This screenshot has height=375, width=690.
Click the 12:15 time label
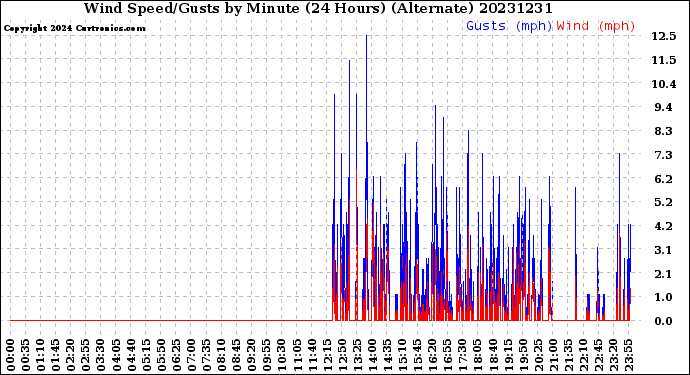click(x=327, y=355)
